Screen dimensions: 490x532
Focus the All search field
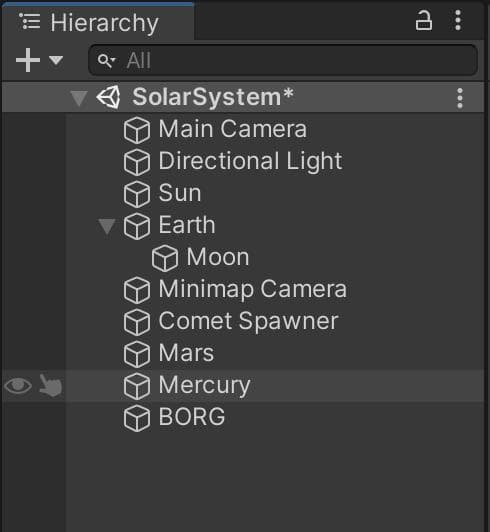coord(283,60)
